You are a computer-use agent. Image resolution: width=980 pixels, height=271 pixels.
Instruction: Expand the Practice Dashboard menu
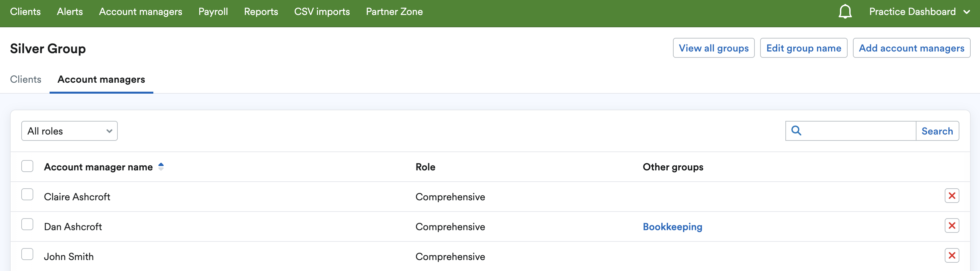click(919, 12)
